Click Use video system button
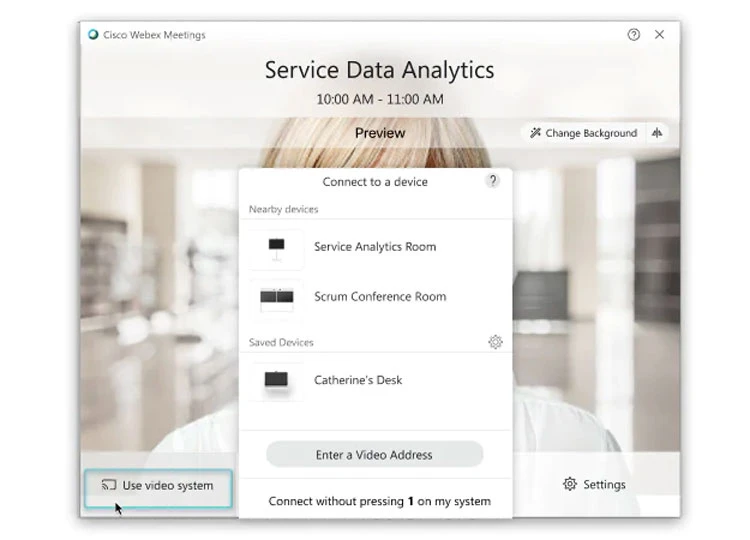The image size is (750, 540). pyautogui.click(x=158, y=487)
